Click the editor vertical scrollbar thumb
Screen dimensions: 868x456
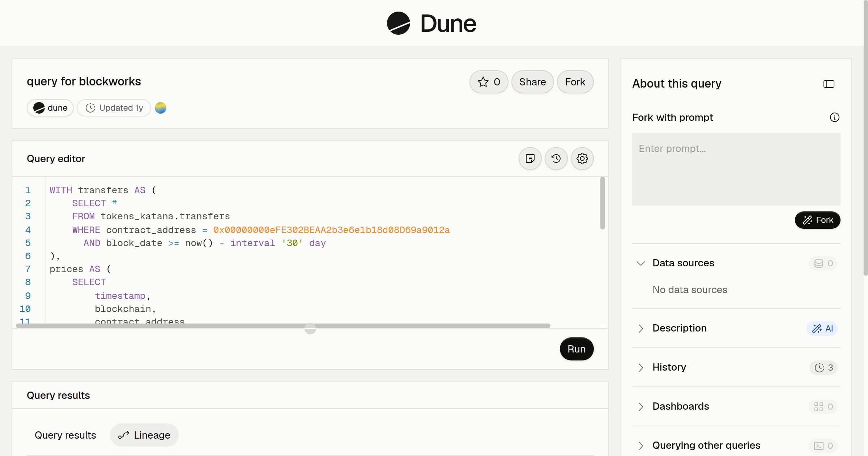[x=602, y=203]
